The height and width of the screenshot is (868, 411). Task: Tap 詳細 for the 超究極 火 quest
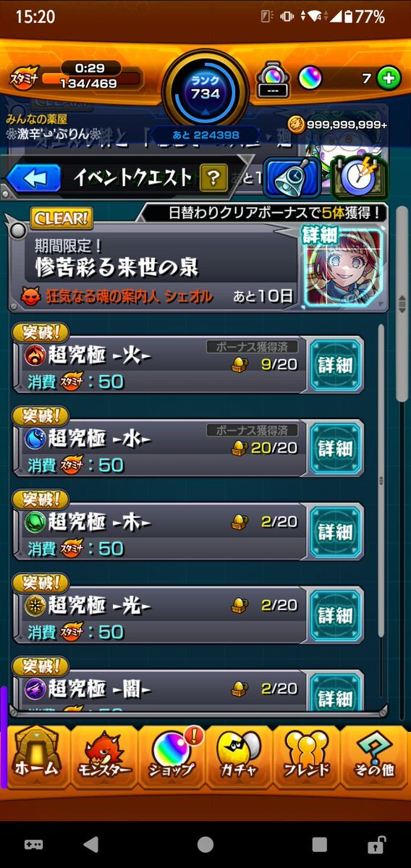pos(336,365)
